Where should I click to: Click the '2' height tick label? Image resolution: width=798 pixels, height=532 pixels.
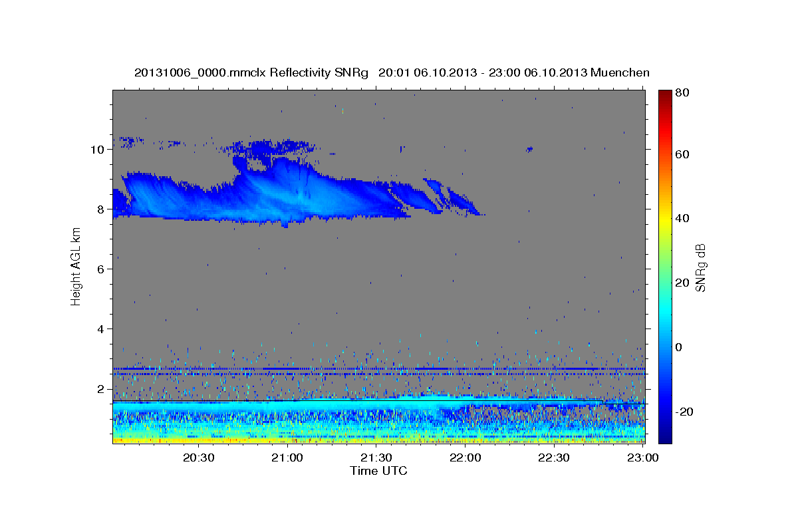click(101, 389)
